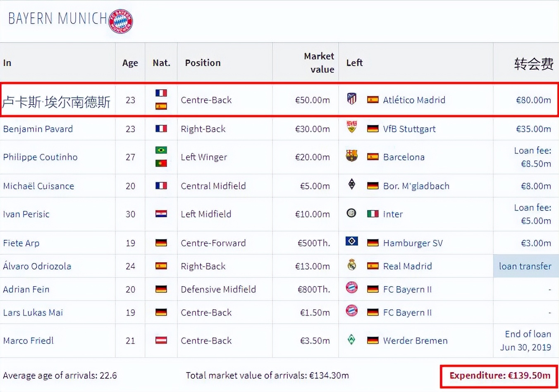Sort by the Market value column header

(319, 63)
